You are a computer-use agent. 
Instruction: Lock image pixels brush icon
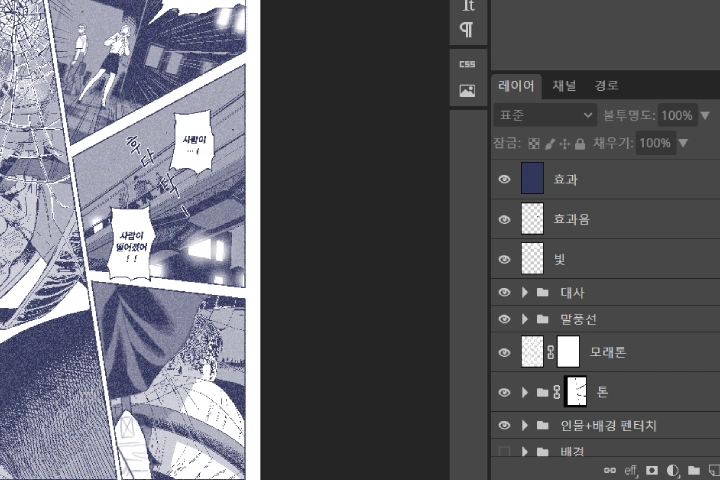550,144
